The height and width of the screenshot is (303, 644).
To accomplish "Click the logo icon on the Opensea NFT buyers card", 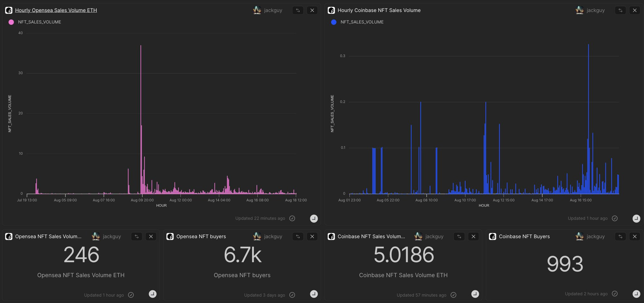I will 170,236.
